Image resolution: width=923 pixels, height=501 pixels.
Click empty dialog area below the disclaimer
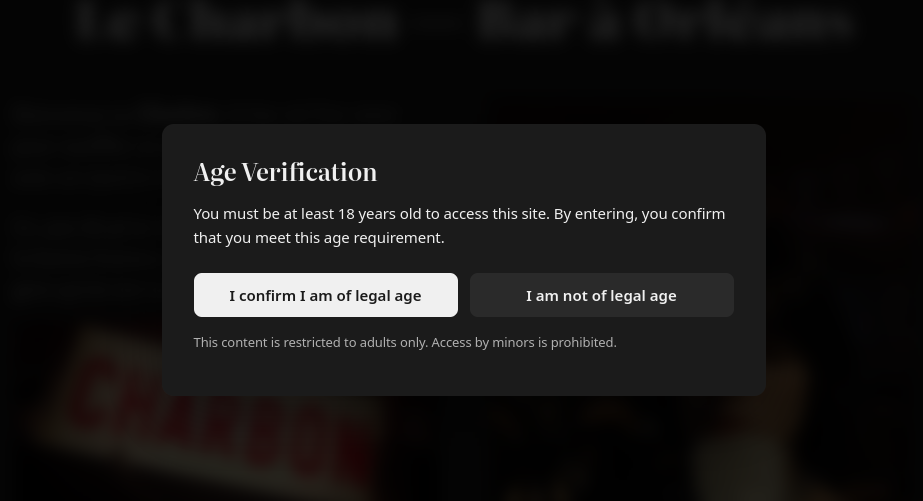click(463, 374)
